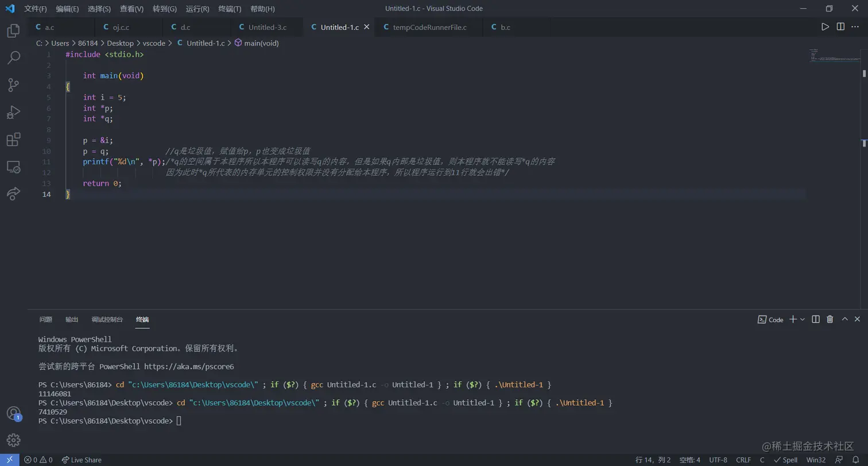
Task: Switch to the 问题 panel tab
Action: point(46,319)
